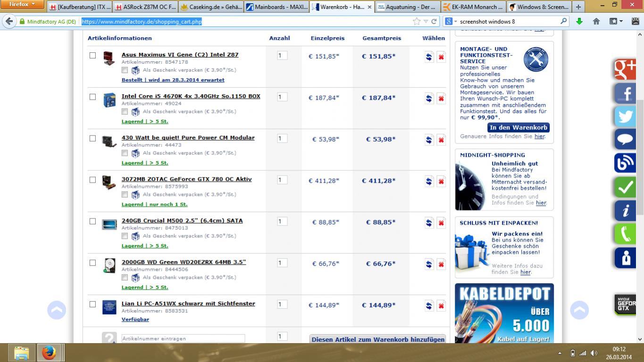Click volume icon in system tray

(594, 353)
